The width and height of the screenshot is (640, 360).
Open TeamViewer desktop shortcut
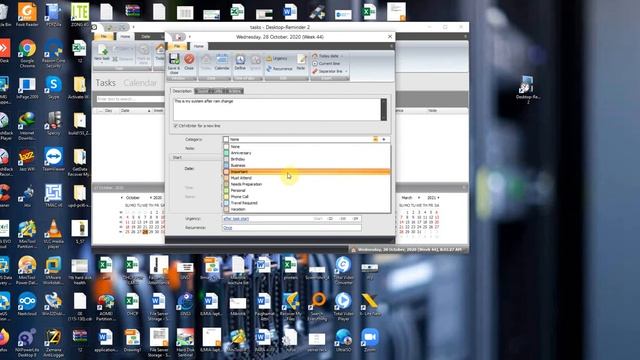point(53,159)
